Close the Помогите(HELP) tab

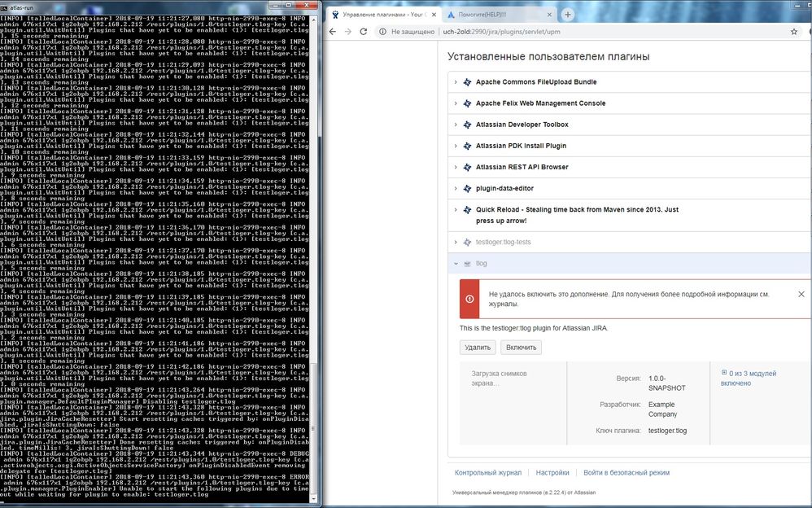pyautogui.click(x=549, y=15)
